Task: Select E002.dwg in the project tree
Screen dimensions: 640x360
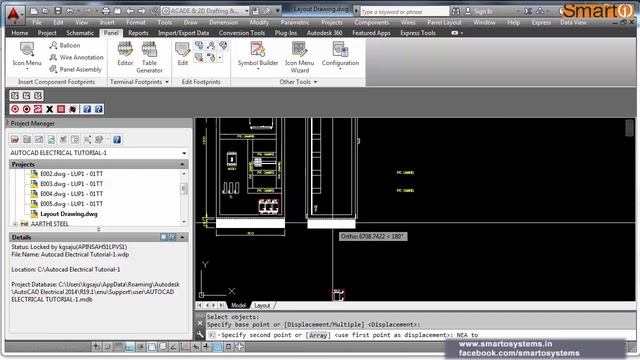Action: 71,174
